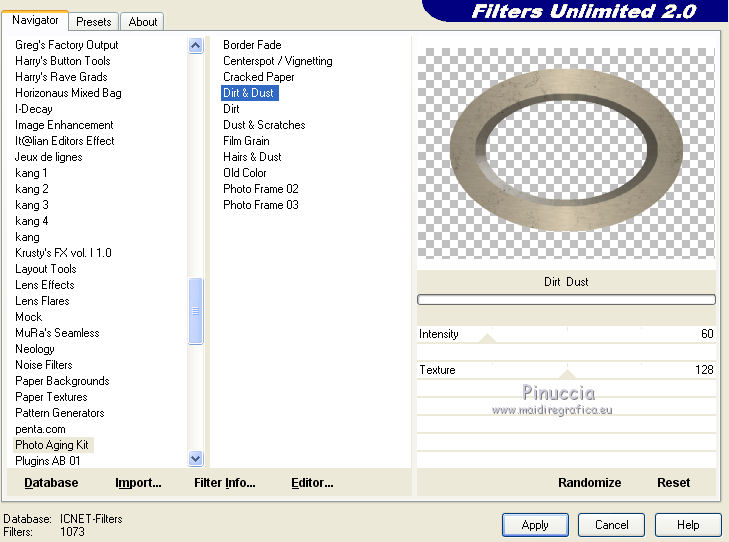
Task: Select Paper Textures category
Action: [x=51, y=397]
